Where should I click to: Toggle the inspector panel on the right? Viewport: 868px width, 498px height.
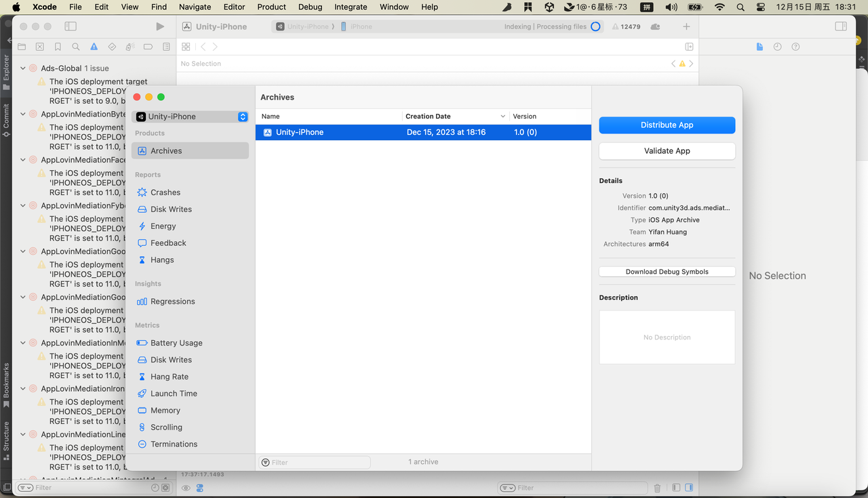pyautogui.click(x=841, y=26)
